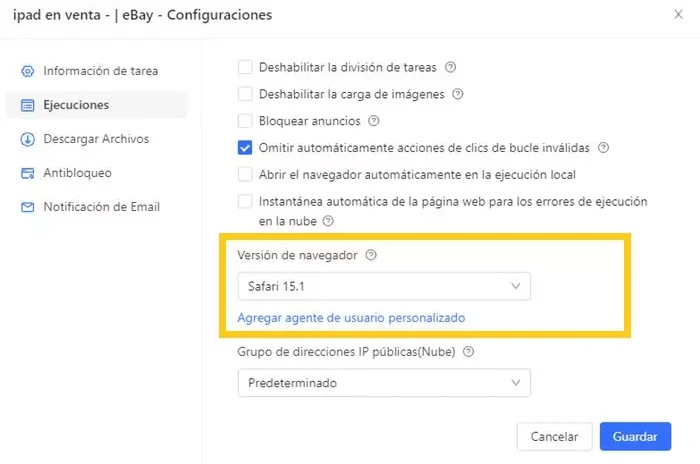Open the Safari 15.1 browser version dropdown
This screenshot has height=464, width=700.
[384, 286]
